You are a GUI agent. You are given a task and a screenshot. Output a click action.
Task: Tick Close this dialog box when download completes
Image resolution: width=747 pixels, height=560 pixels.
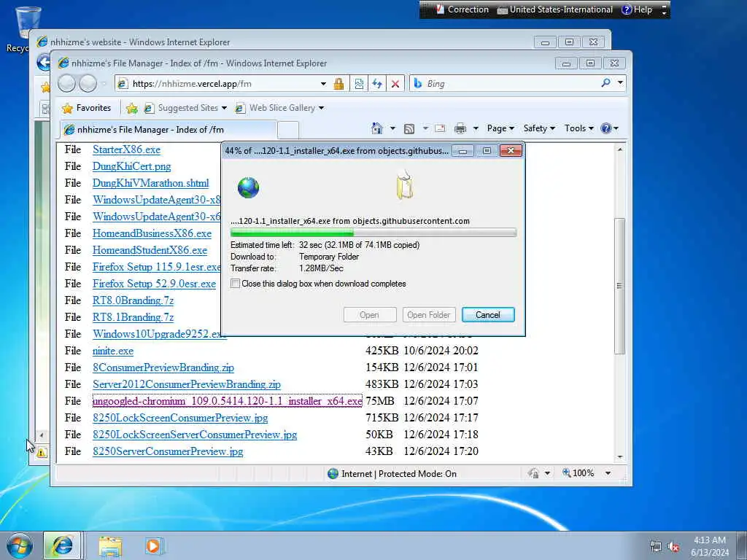coord(236,284)
